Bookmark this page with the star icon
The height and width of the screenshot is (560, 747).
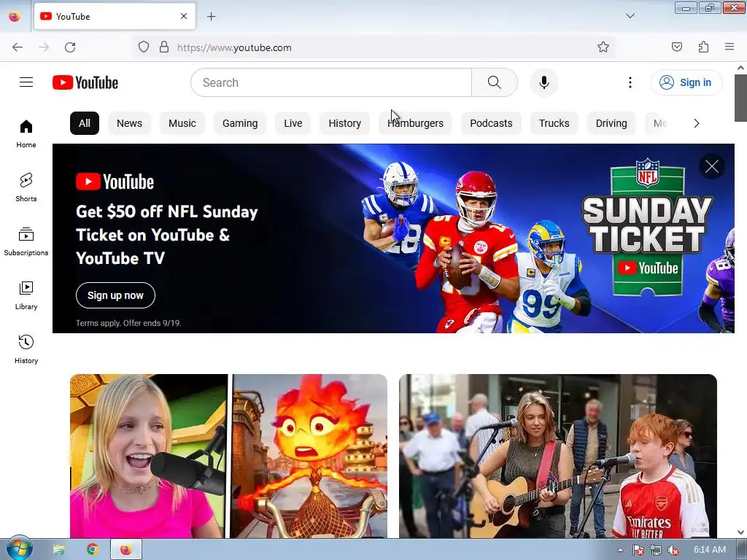click(x=603, y=47)
